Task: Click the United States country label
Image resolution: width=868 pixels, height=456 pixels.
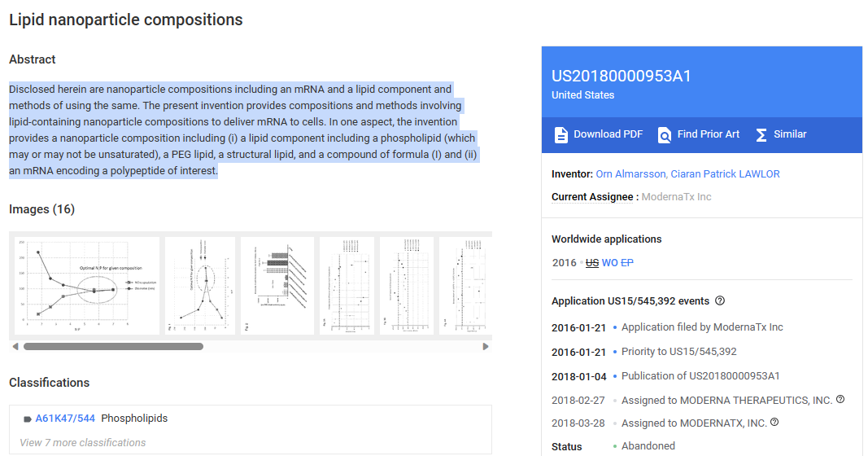Action: coord(583,94)
